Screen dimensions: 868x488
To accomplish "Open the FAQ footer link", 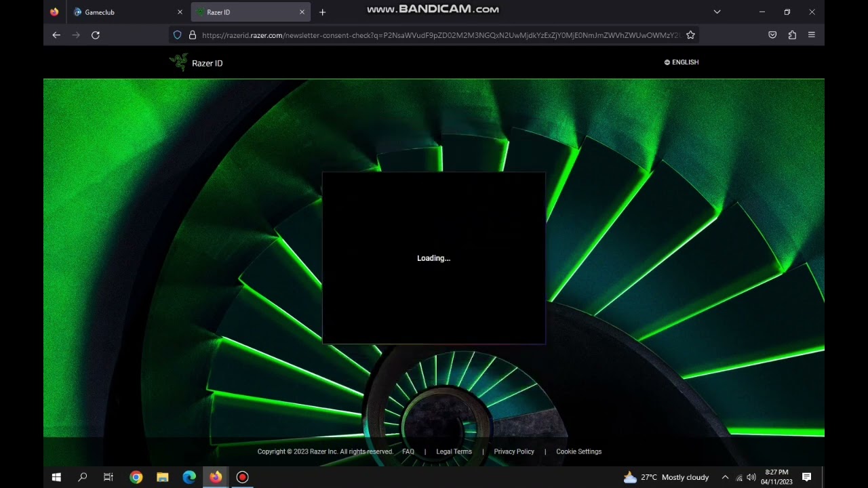I will (408, 451).
